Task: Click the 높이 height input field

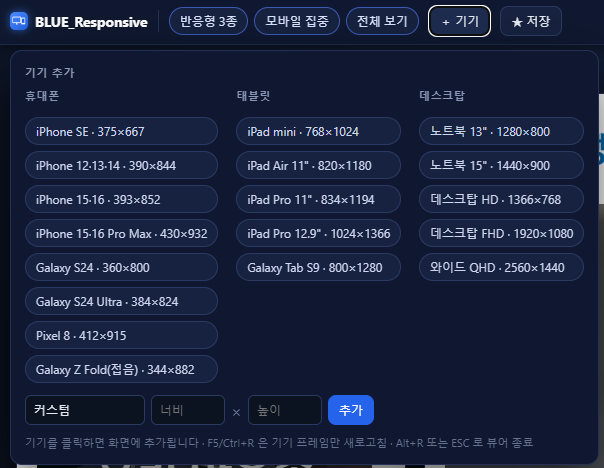Action: tap(285, 410)
